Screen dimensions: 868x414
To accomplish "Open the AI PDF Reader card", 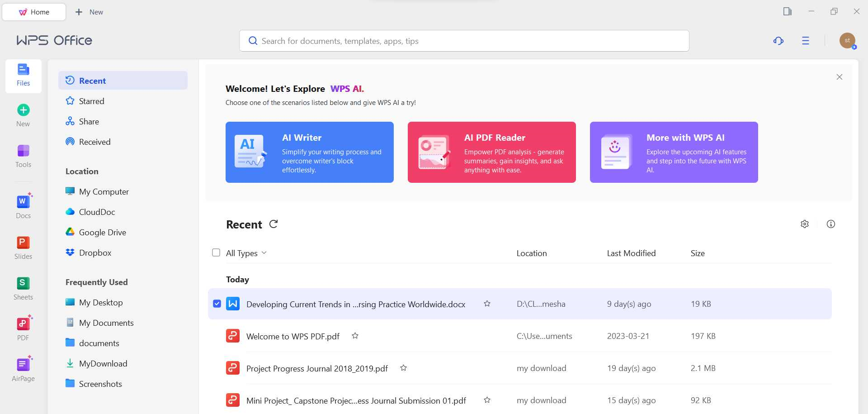I will [492, 152].
